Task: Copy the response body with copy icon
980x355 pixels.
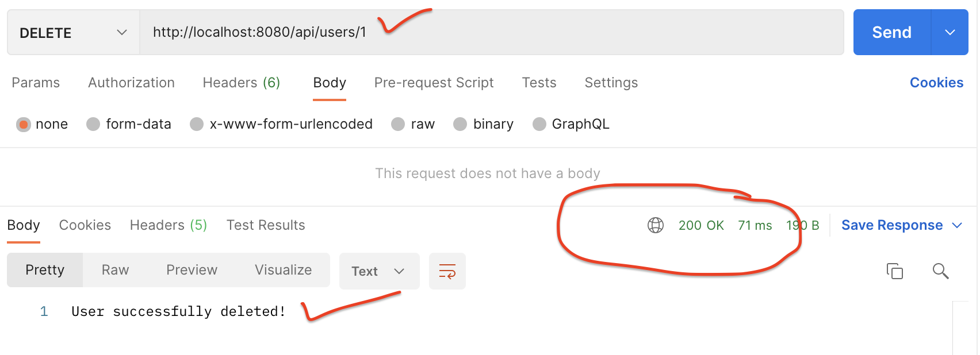Action: click(894, 271)
